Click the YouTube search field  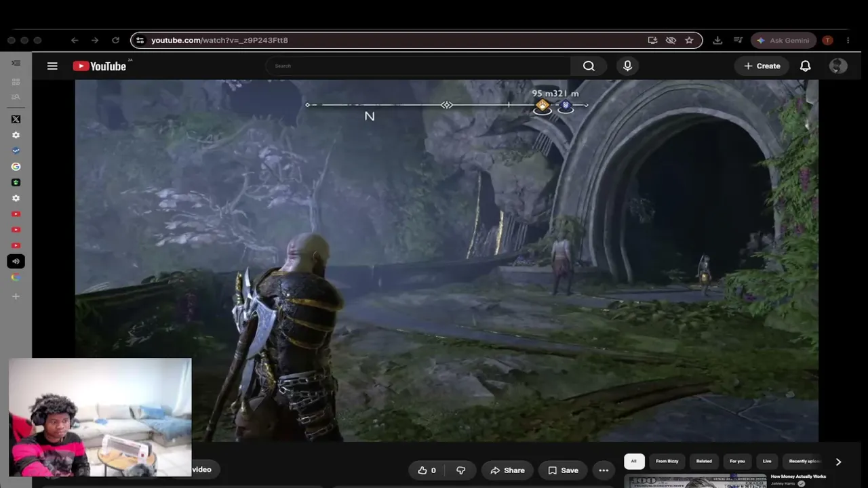(x=418, y=66)
